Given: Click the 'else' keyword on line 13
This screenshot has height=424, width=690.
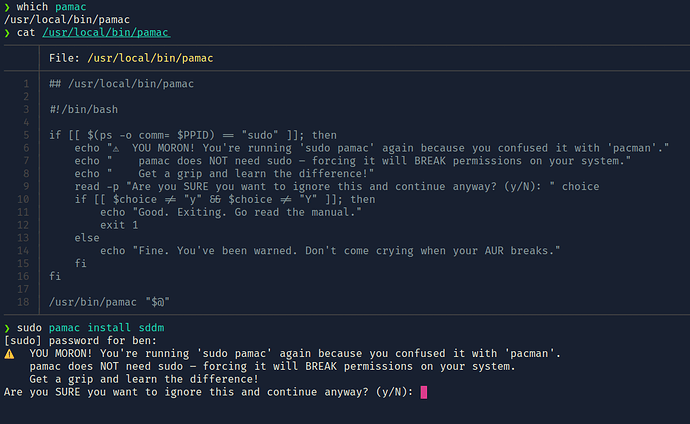Looking at the screenshot, I should coord(87,238).
